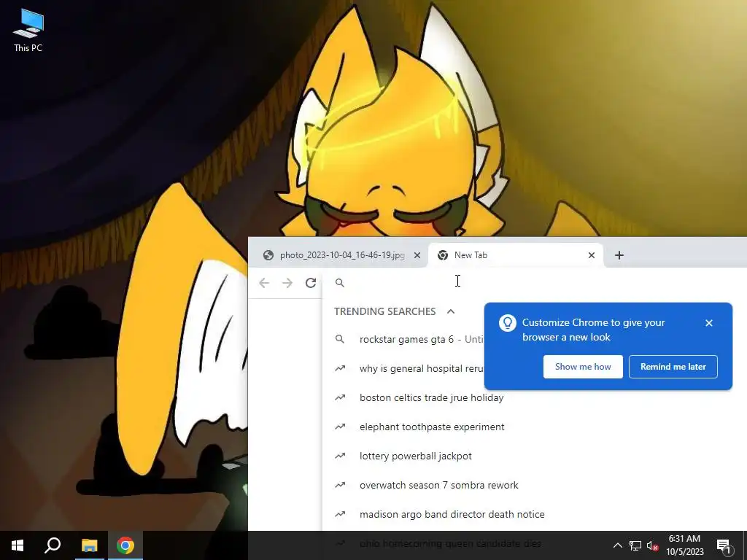
Task: Choose elephant toothpaste experiment suggestion
Action: (x=535, y=427)
